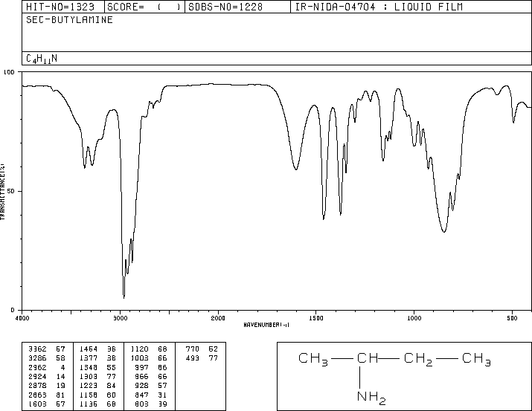Viewport: 532px width, 411px height.
Task: Click peak table entry 1303
Action: tap(89, 376)
